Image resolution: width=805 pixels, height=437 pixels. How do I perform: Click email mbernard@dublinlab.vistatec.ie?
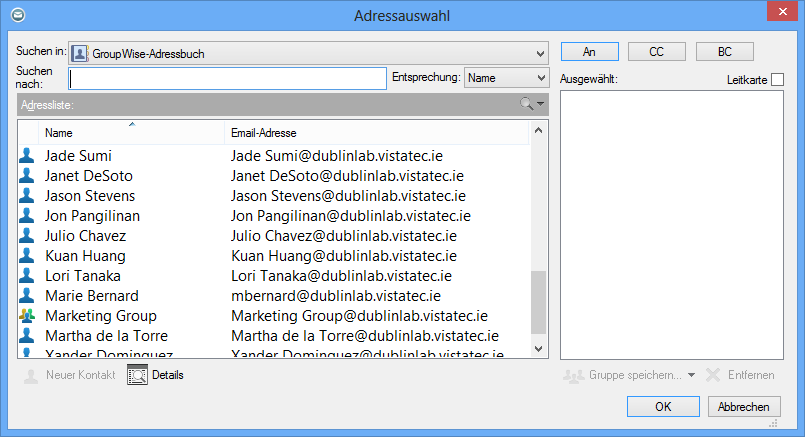336,296
